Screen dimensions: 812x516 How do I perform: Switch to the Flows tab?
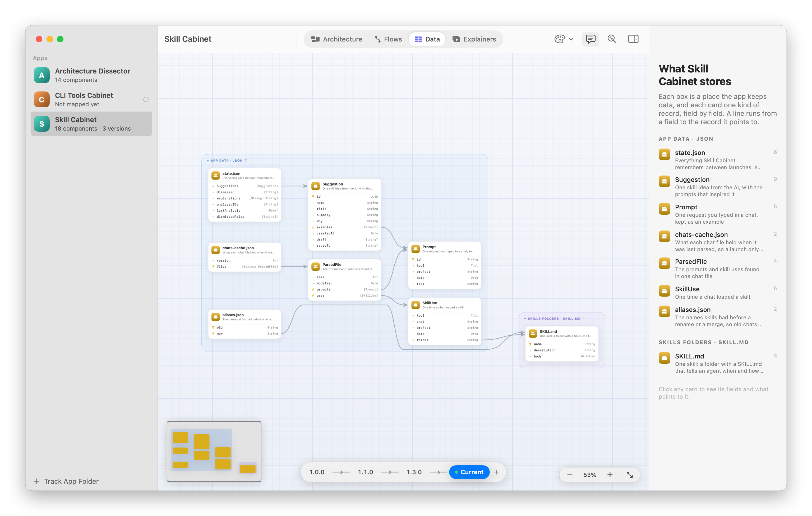388,39
